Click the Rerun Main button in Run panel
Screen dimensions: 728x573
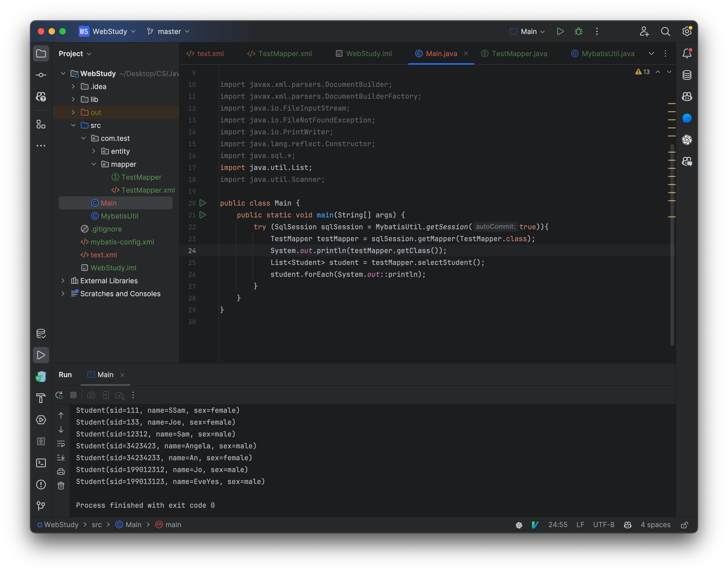coord(59,395)
